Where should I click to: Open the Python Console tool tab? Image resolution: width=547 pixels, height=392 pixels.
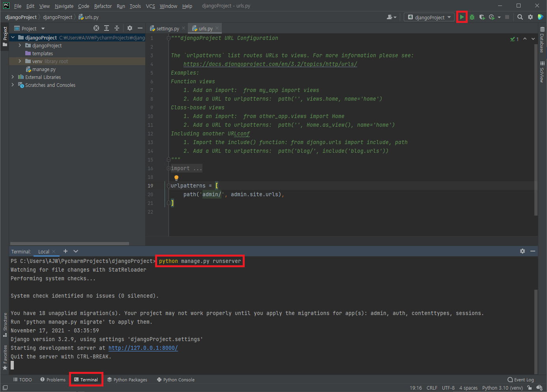tap(176, 380)
